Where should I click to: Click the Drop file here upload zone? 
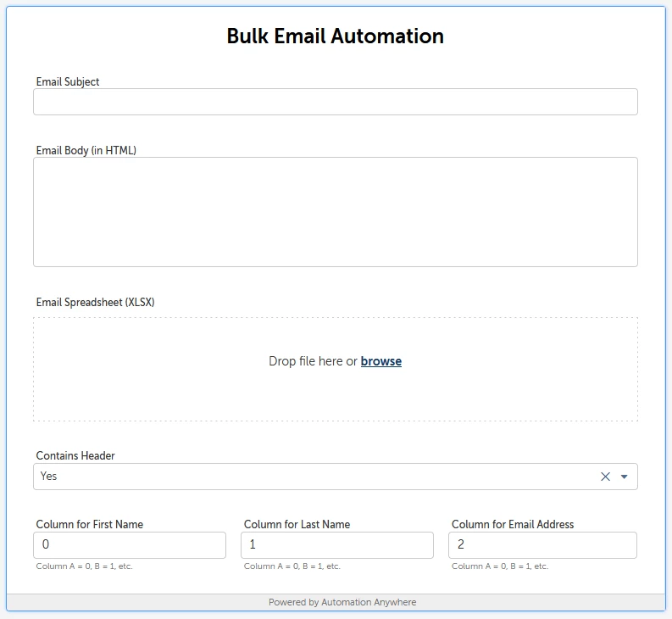335,370
